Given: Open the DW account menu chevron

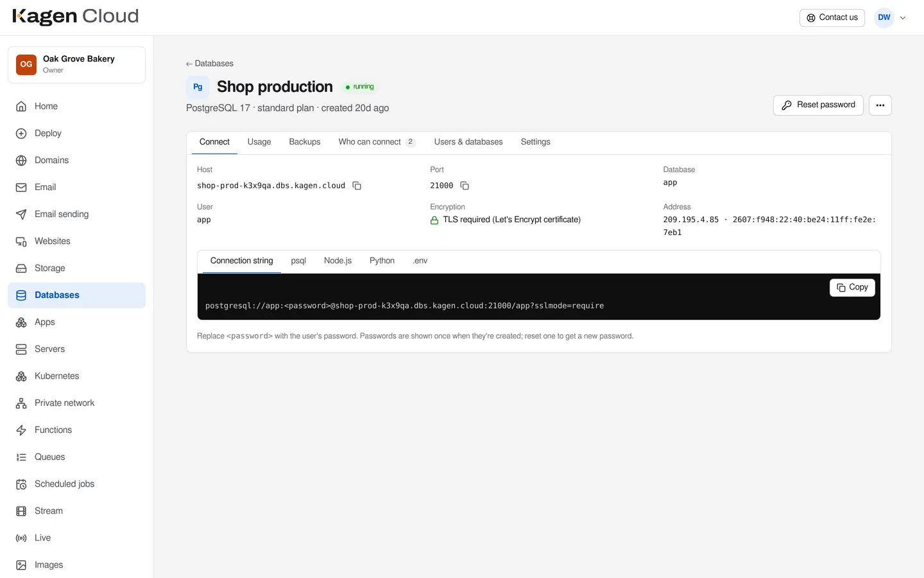Looking at the screenshot, I should coord(903,18).
